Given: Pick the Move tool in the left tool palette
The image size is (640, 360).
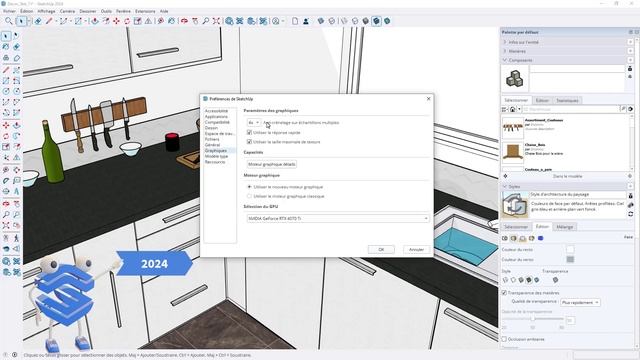Looking at the screenshot, I should pos(6,125).
